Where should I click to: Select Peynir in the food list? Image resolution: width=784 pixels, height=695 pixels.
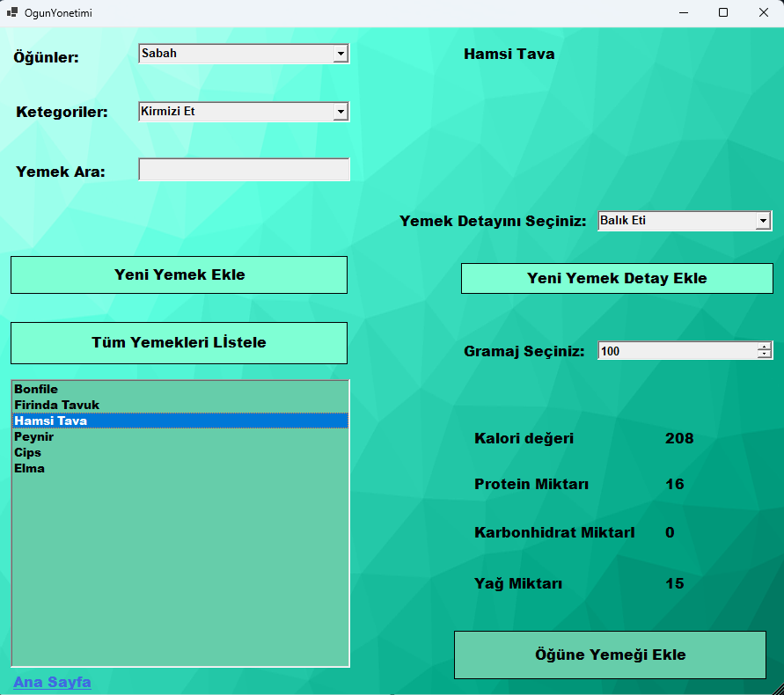(180, 436)
